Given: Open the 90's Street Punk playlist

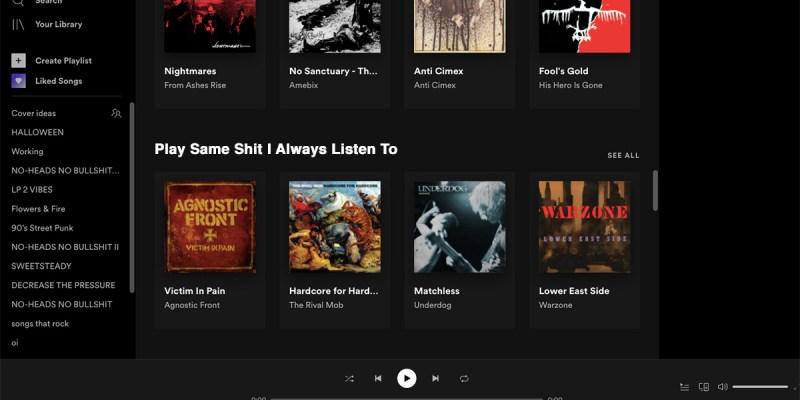Looking at the screenshot, I should 42,228.
